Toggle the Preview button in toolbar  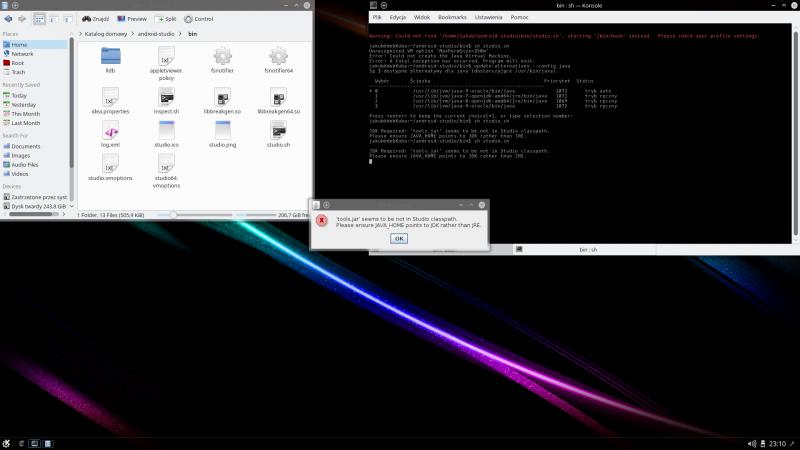click(x=131, y=18)
